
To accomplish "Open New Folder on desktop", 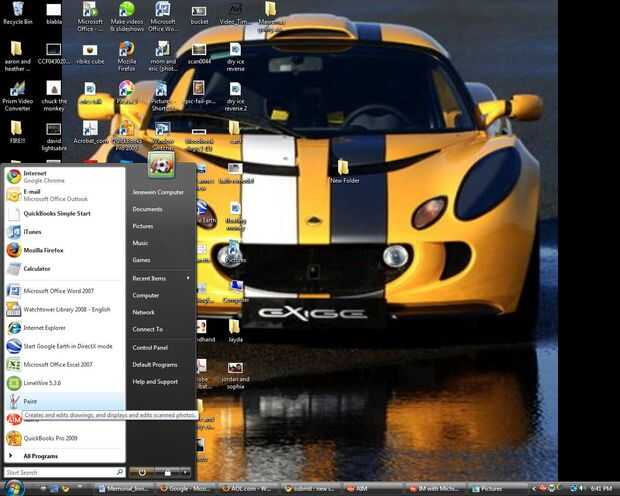I will [x=344, y=171].
